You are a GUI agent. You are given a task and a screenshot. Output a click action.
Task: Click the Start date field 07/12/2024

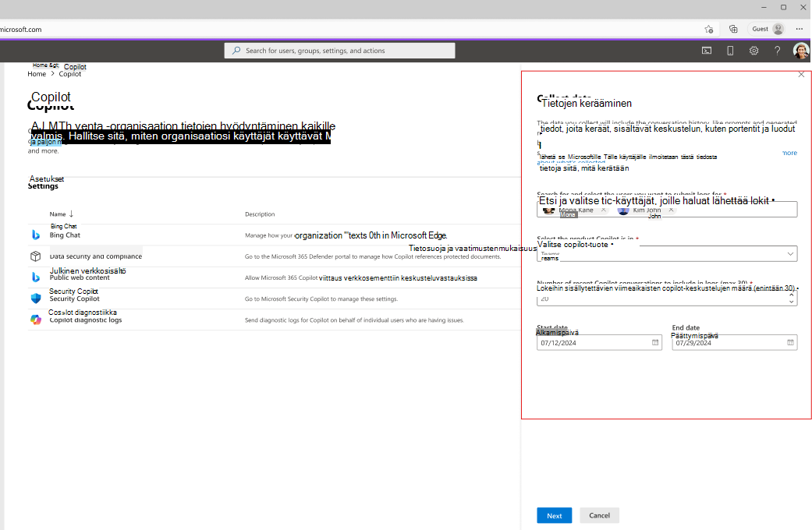point(600,343)
